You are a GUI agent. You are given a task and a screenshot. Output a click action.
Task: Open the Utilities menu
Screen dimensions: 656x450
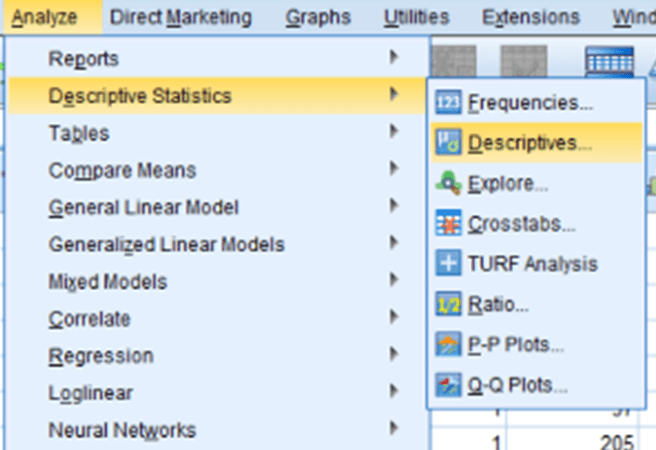[x=416, y=17]
